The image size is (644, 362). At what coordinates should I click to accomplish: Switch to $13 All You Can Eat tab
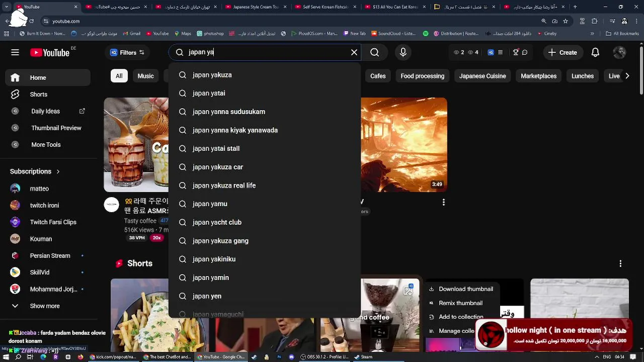(394, 7)
